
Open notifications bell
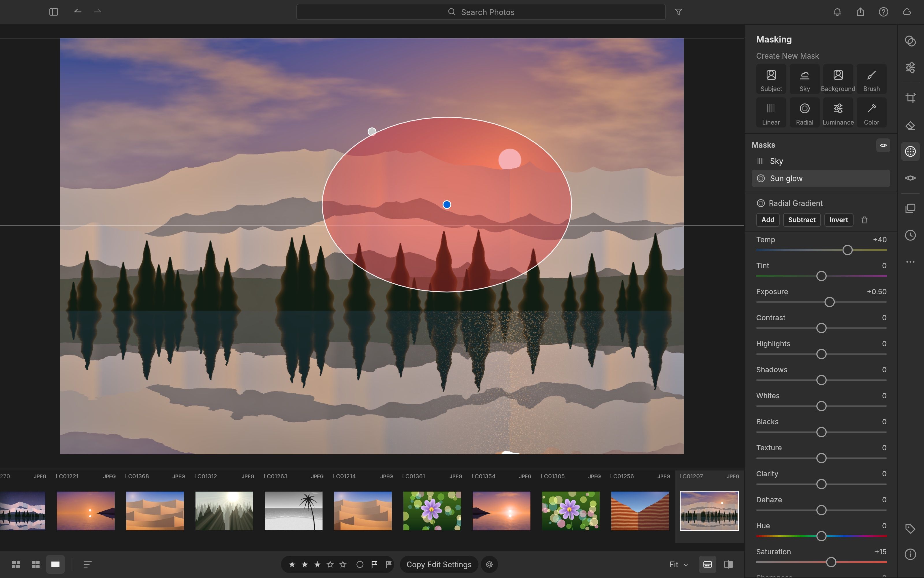[x=837, y=12]
